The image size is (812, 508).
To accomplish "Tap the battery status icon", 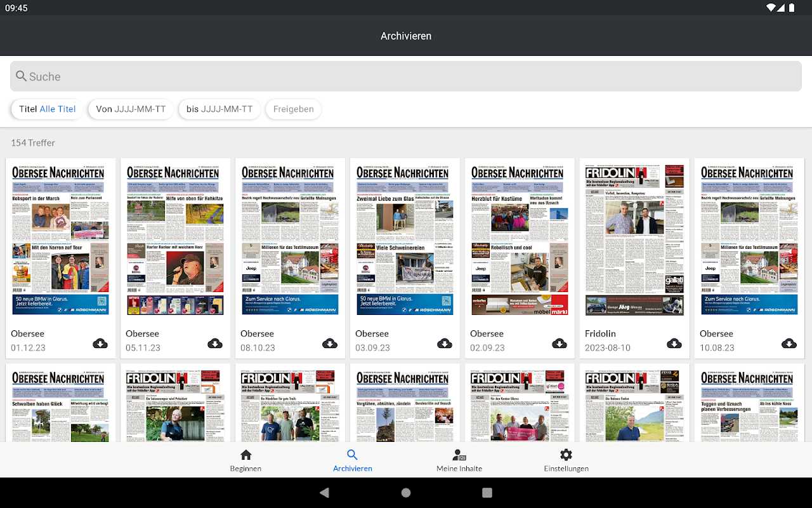I will pyautogui.click(x=791, y=8).
